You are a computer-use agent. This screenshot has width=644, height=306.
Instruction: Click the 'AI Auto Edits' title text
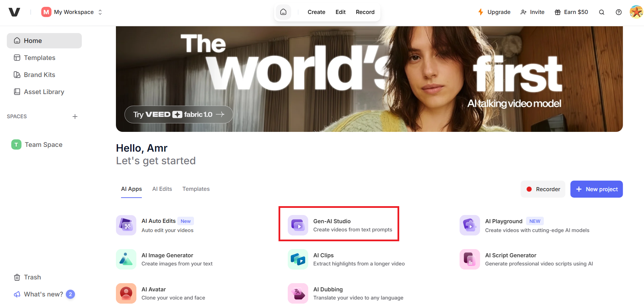159,221
